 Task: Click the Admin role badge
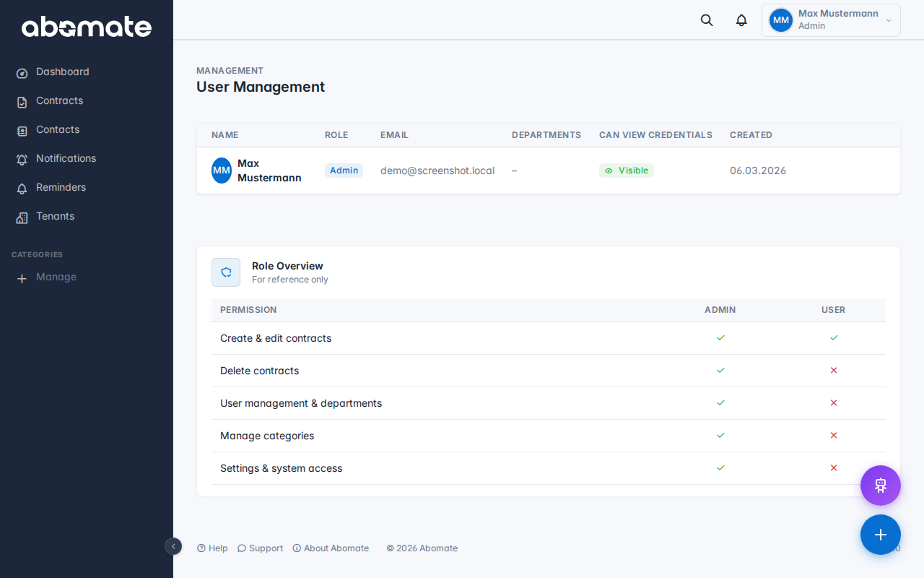click(344, 170)
